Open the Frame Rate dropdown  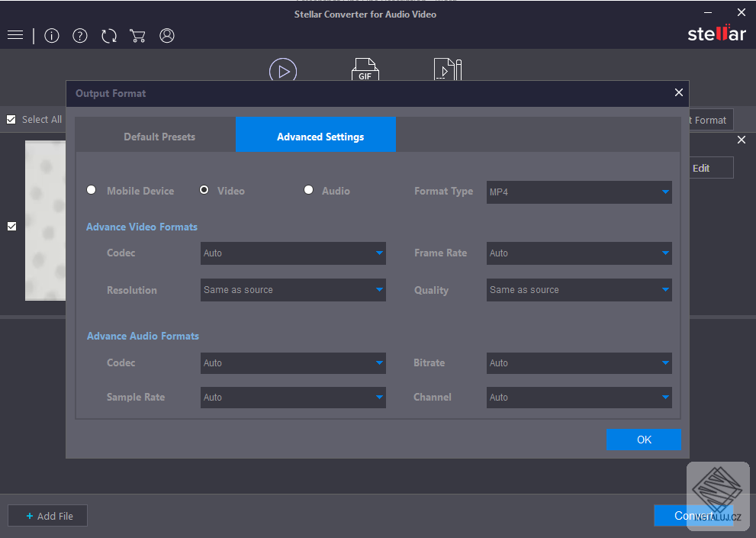coord(579,253)
